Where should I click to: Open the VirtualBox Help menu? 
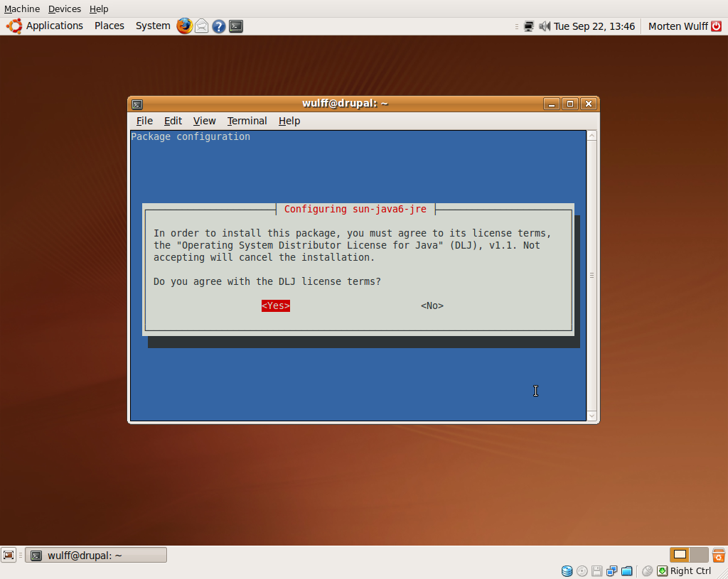[99, 9]
